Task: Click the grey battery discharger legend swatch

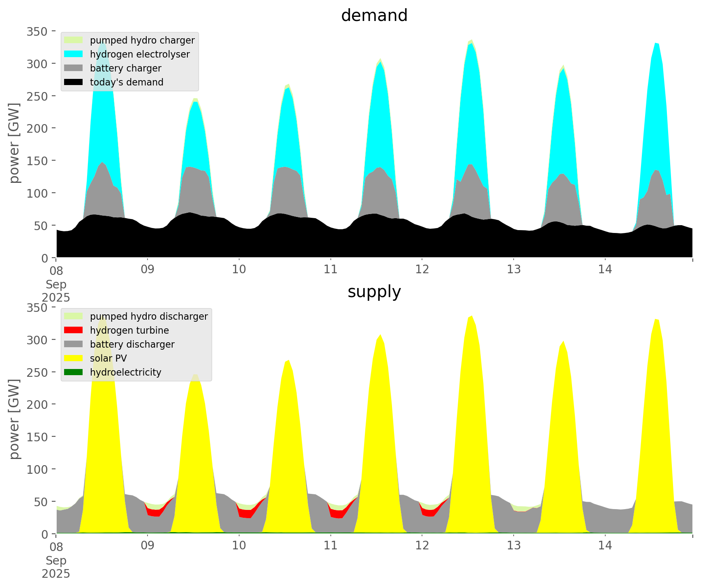Action: click(x=74, y=344)
